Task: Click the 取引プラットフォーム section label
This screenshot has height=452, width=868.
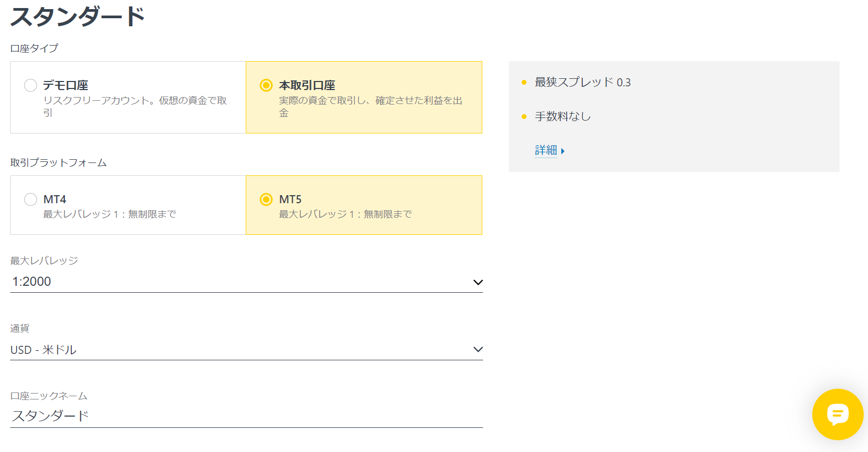Action: [58, 162]
